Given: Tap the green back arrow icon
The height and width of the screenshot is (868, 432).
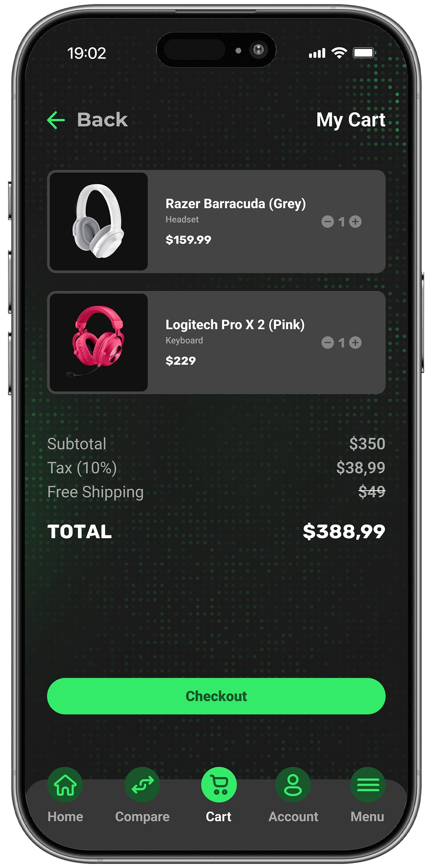Looking at the screenshot, I should (x=56, y=120).
